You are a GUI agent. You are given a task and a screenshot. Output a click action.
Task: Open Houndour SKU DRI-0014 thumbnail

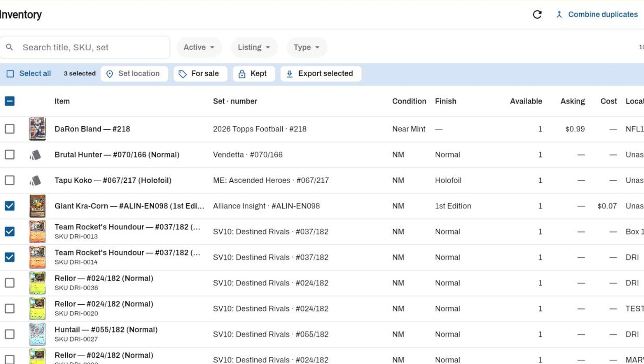coord(37,257)
